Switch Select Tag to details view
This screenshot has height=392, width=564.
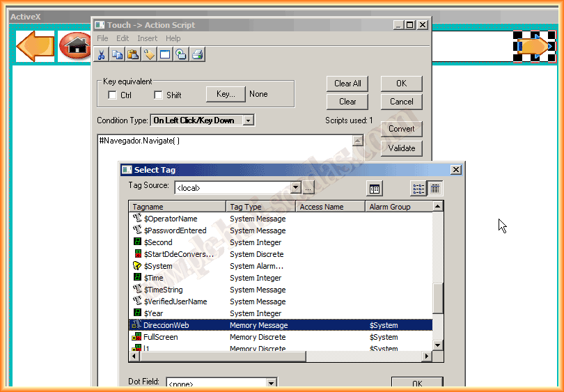point(434,189)
